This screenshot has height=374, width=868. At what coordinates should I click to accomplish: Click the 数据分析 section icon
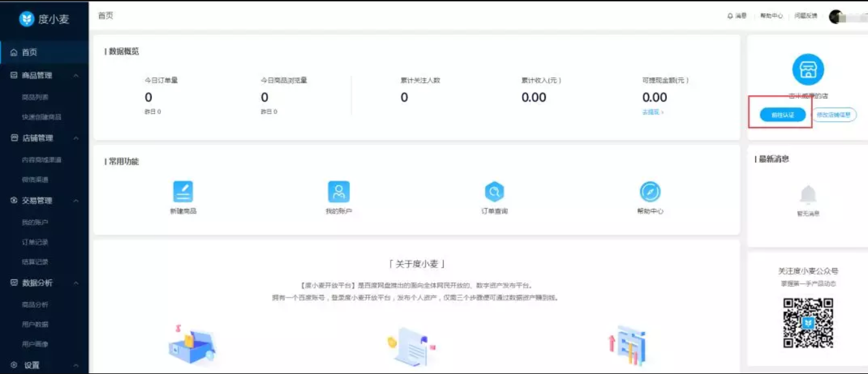pos(14,283)
